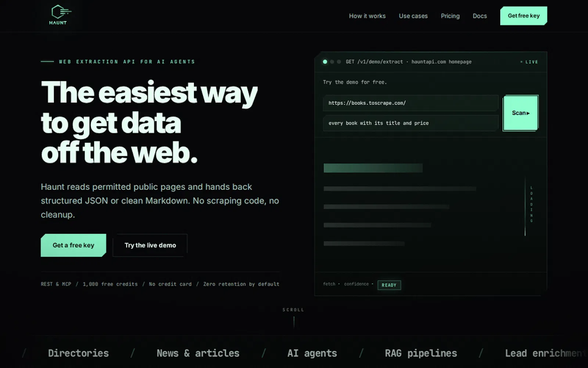Open the How it works page
This screenshot has height=368, width=588.
(367, 16)
